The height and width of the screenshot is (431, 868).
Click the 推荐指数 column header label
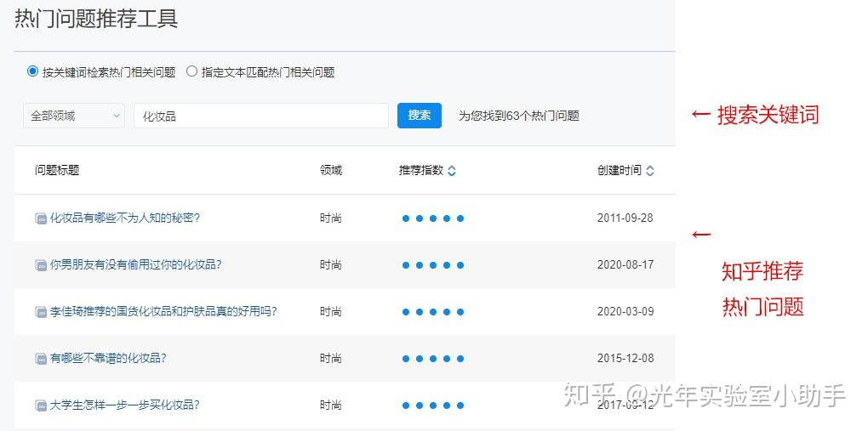(x=421, y=170)
